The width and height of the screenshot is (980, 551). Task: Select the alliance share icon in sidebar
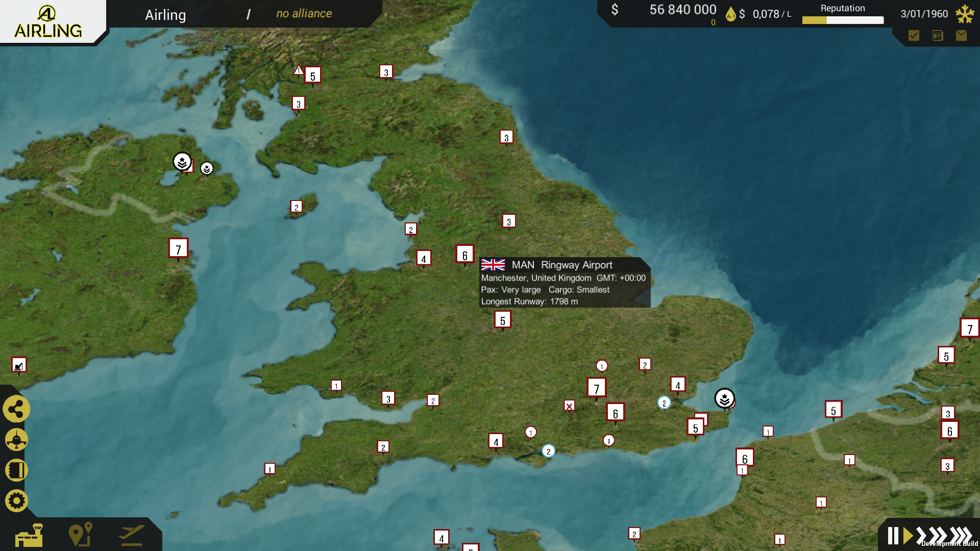(x=16, y=409)
